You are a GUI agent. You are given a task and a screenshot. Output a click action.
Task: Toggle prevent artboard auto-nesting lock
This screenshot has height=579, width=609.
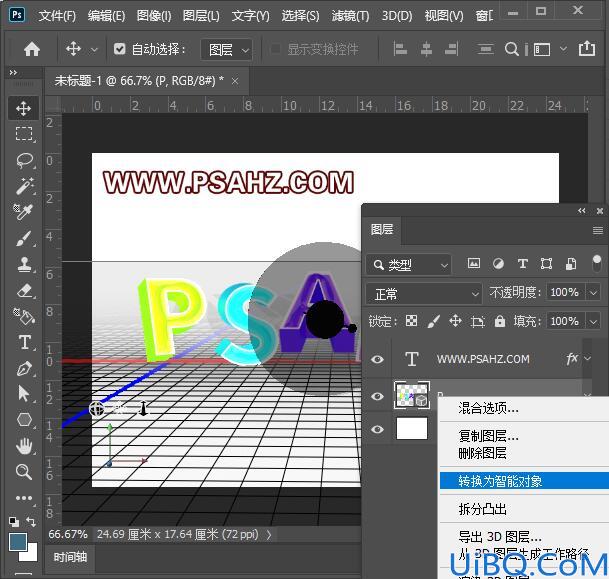(477, 321)
